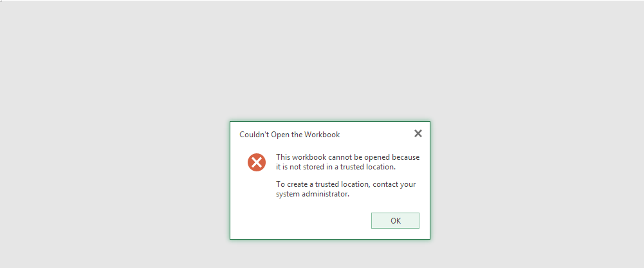
Task: Click the blank white space beside the OK button
Action: pos(300,221)
